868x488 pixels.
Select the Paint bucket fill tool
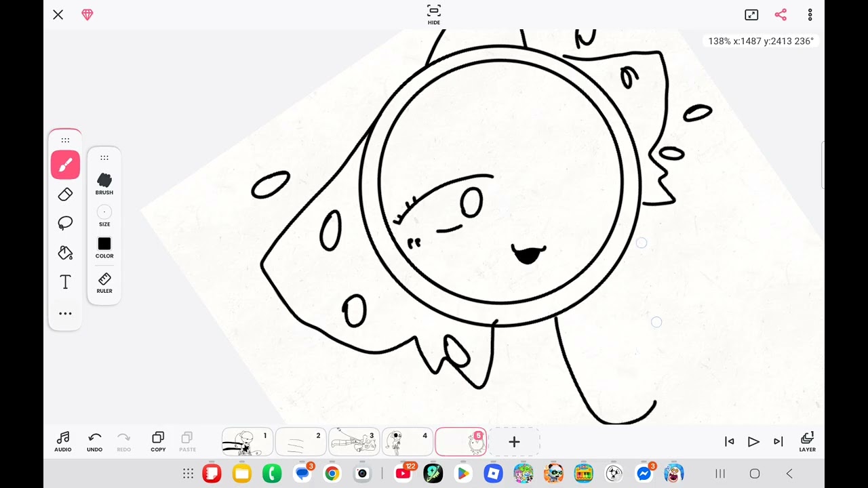click(65, 253)
